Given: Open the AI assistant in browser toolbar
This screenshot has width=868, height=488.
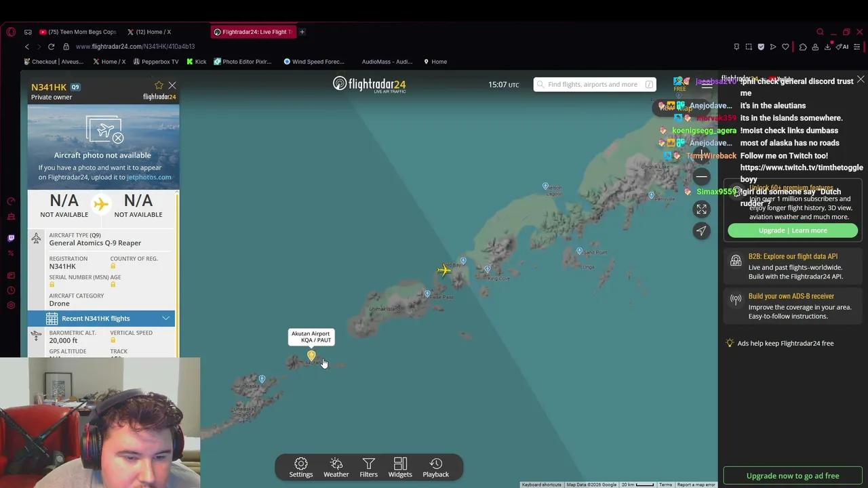Looking at the screenshot, I should click(x=842, y=47).
